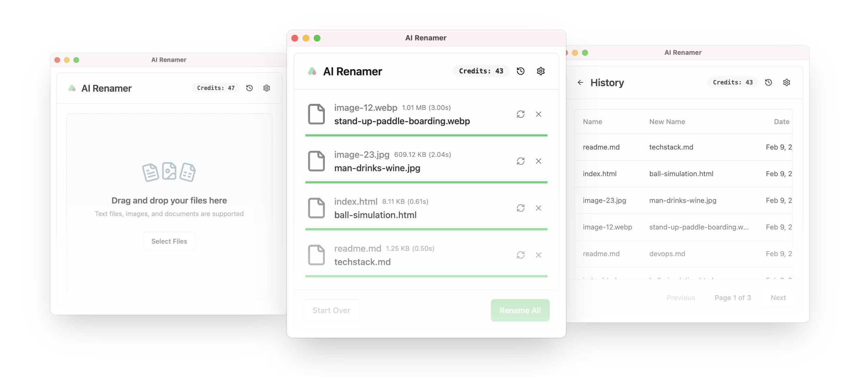Sort history by the Date column
This screenshot has height=377, width=868.
[781, 121]
